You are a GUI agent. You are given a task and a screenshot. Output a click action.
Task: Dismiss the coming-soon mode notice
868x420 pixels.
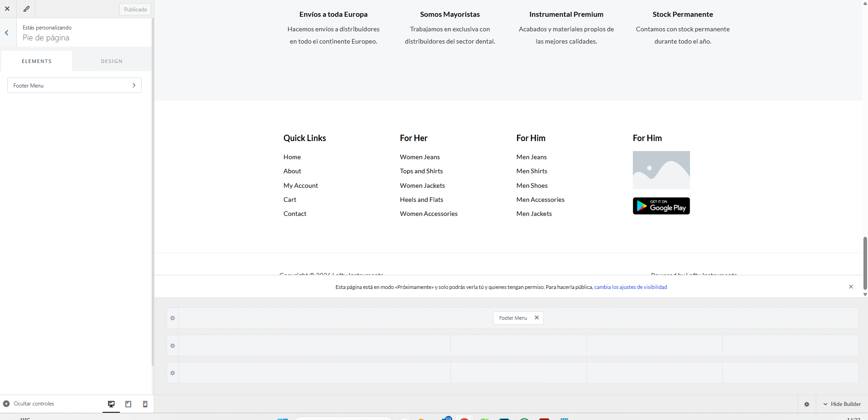[x=851, y=287]
